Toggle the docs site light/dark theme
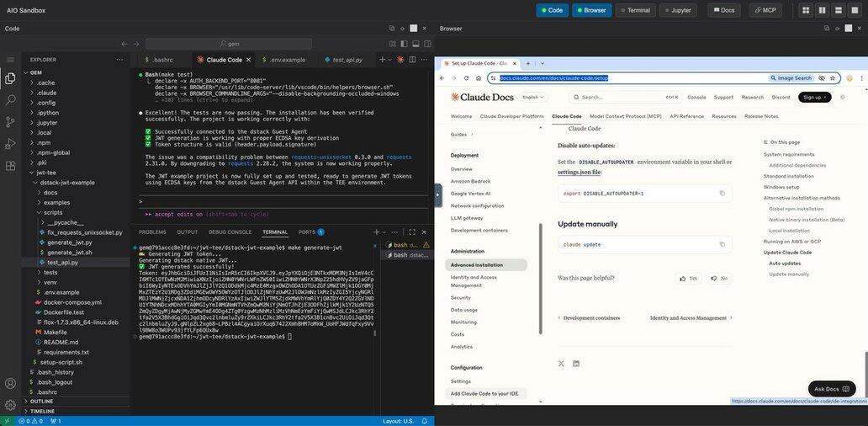 tap(843, 97)
